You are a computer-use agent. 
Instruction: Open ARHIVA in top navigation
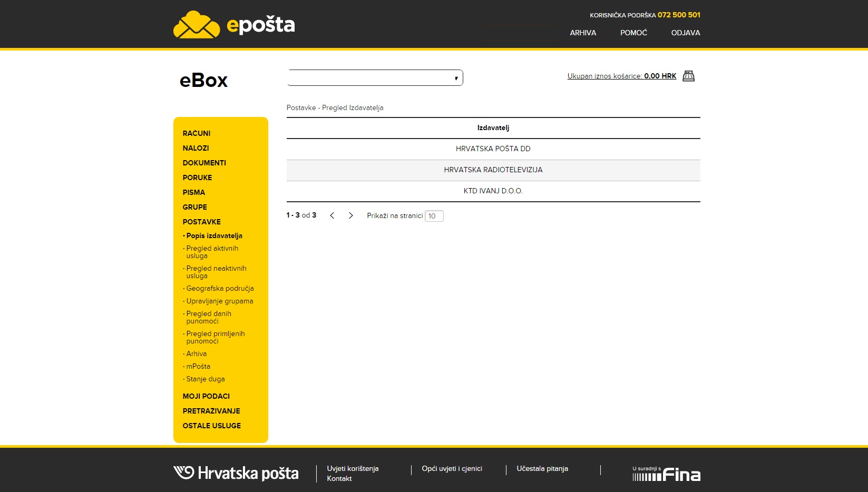point(583,33)
